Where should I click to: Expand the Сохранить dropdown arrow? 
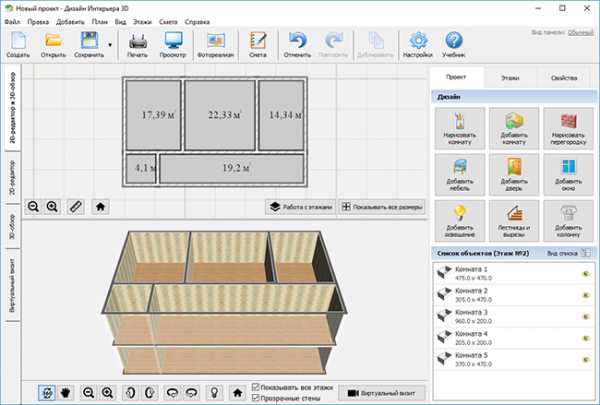(110, 45)
